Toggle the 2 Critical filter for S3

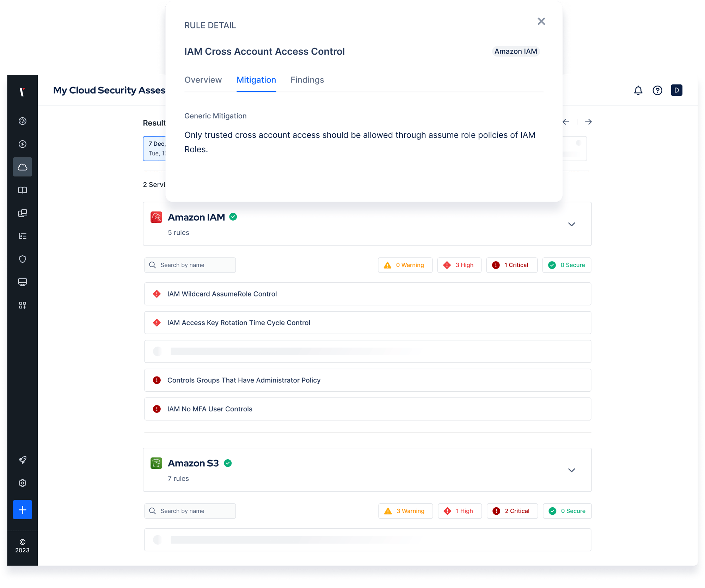click(x=512, y=511)
